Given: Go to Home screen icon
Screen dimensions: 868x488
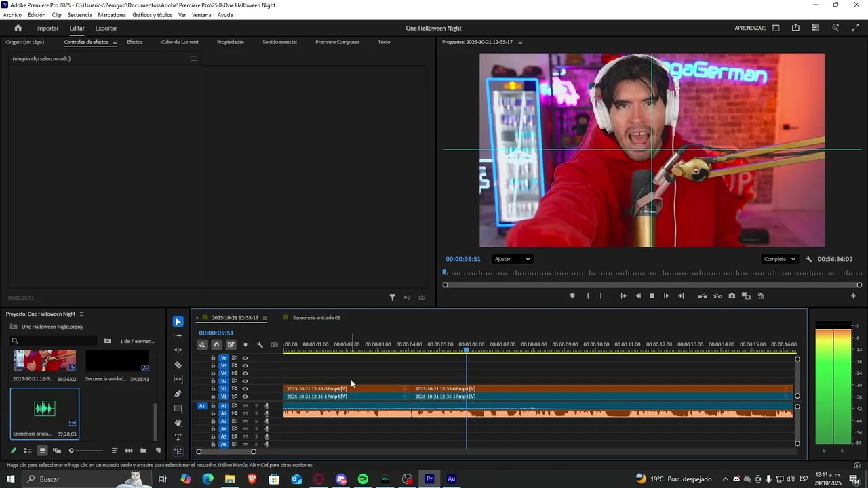Looking at the screenshot, I should [18, 28].
